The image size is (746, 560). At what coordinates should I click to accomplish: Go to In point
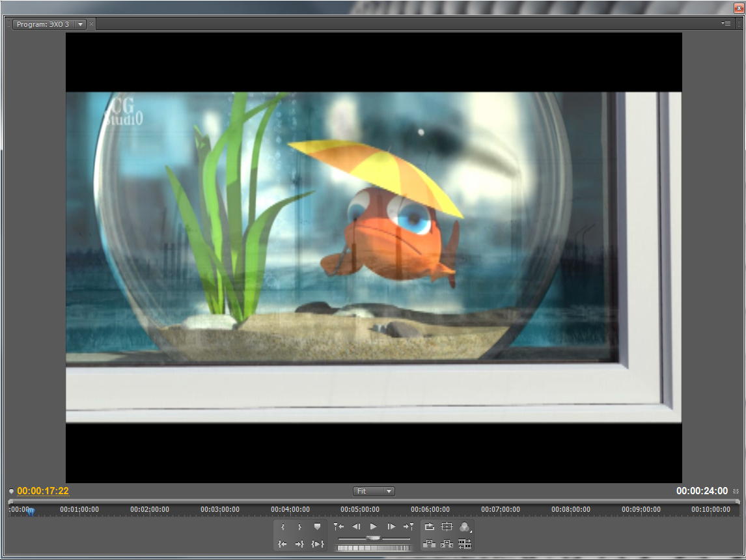[x=283, y=544]
